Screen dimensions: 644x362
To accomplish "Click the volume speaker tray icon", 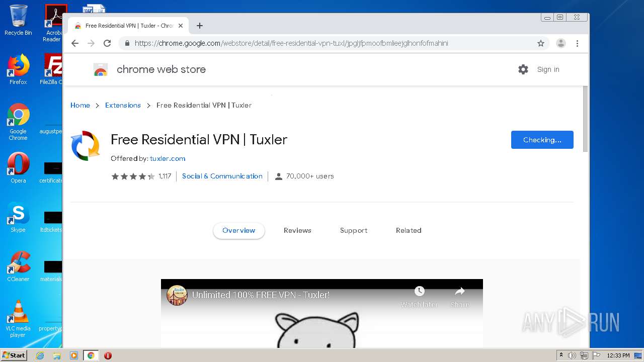I will pyautogui.click(x=572, y=355).
